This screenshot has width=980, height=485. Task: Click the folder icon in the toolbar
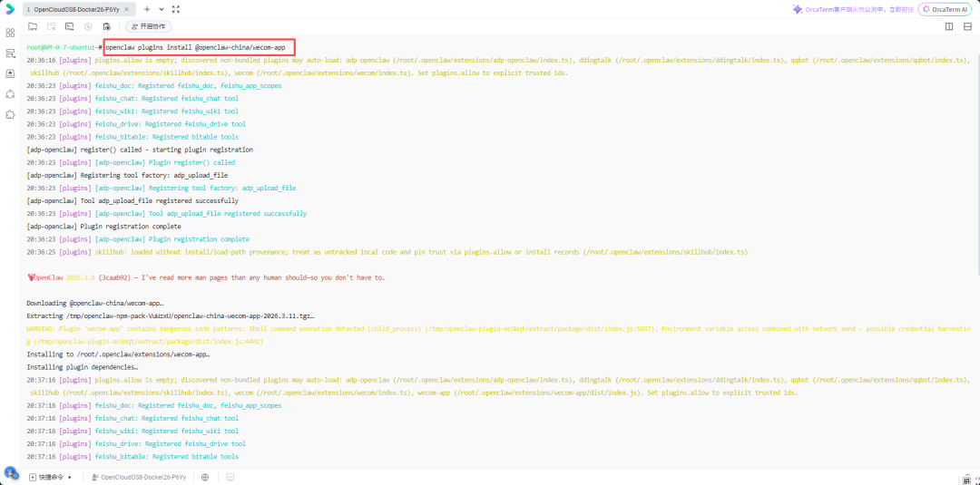[x=33, y=26]
